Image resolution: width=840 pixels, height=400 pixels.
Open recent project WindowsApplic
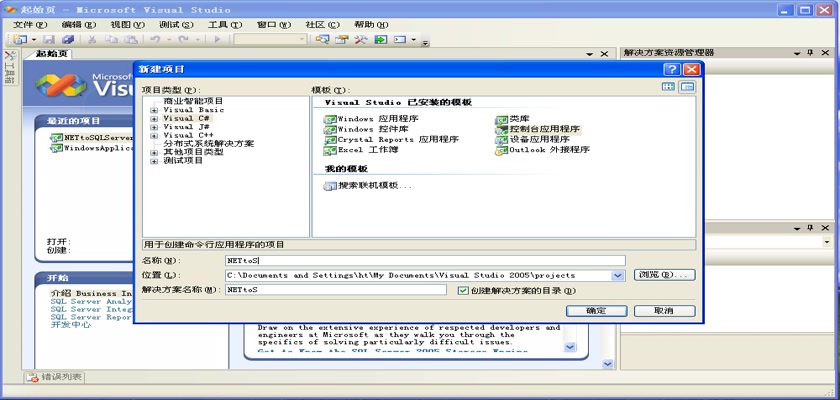(x=91, y=148)
